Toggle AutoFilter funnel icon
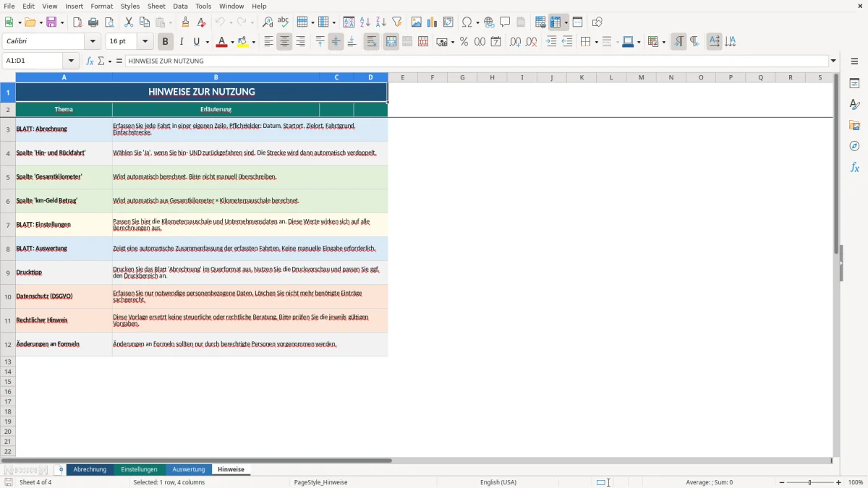This screenshot has width=868, height=488. [x=396, y=22]
